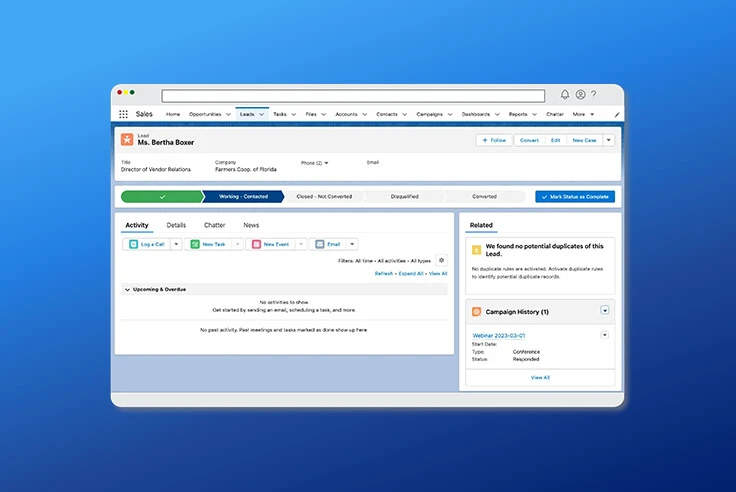Click the Convert button
Screen dimensions: 736x492
(529, 140)
